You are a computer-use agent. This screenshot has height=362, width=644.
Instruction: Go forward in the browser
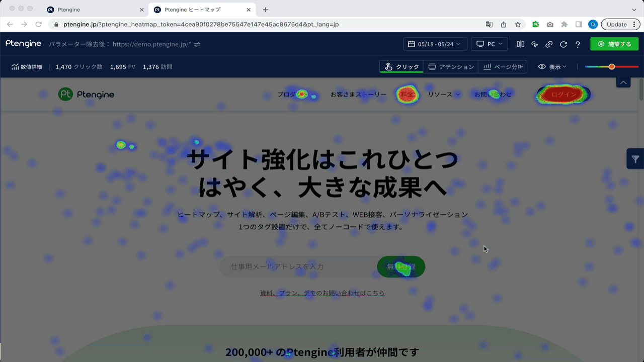click(24, 24)
